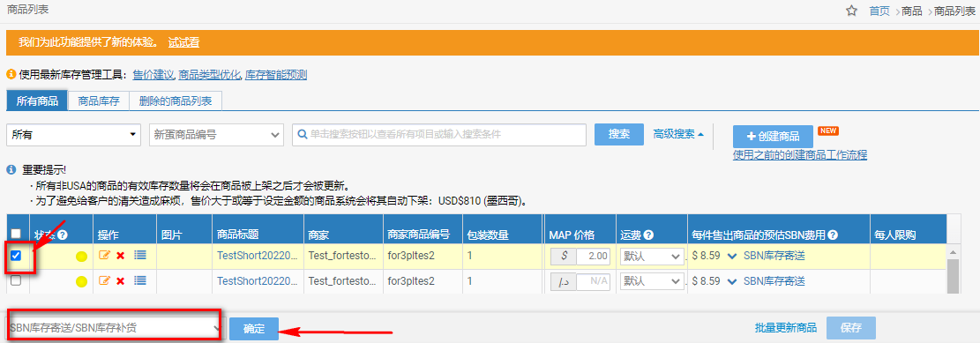Click the MAP price field showing N/A

click(593, 282)
